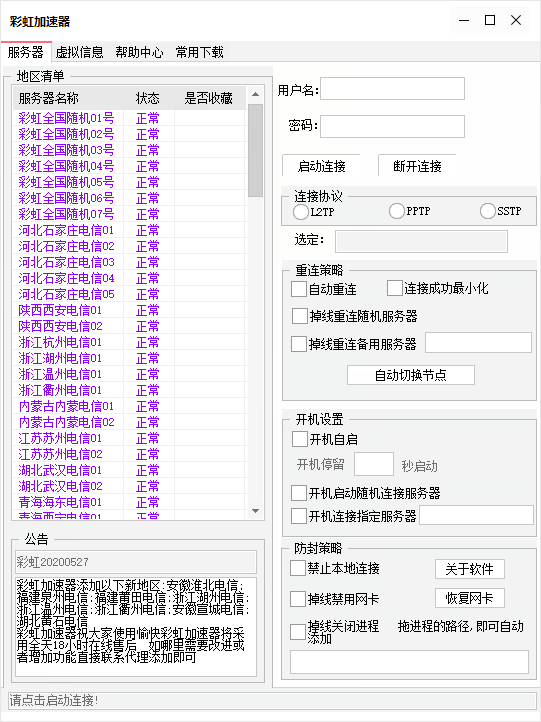Select server 彩虹全国随机02号
The width and height of the screenshot is (541, 722).
click(66, 134)
